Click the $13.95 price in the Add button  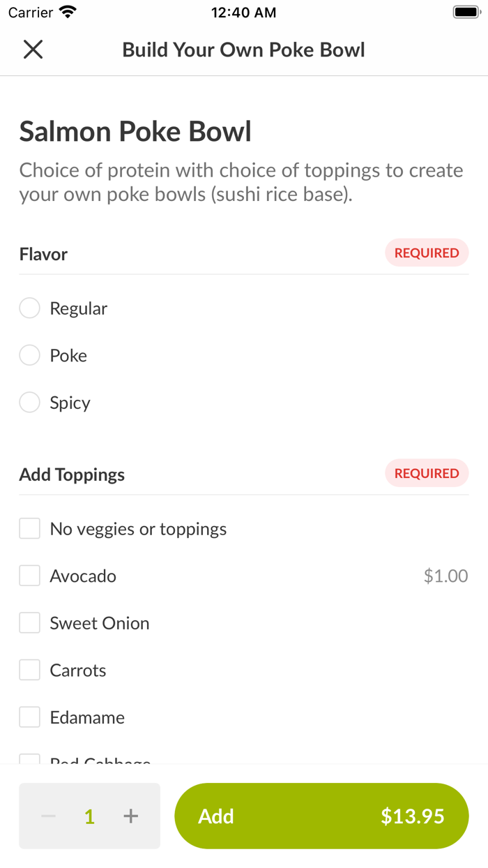pyautogui.click(x=413, y=816)
